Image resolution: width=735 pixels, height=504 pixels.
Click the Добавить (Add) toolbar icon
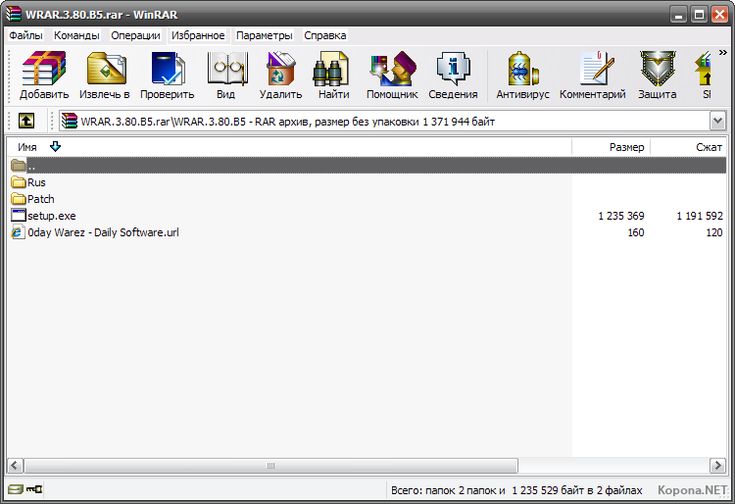click(x=44, y=68)
